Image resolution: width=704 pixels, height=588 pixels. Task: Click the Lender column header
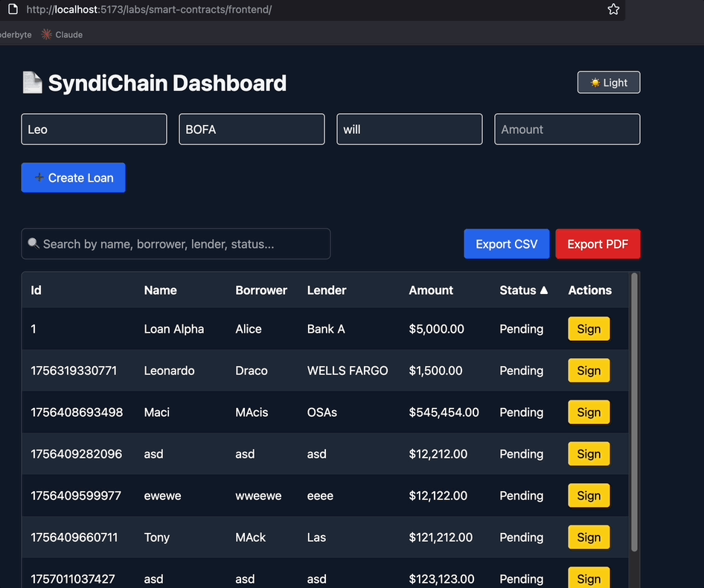coord(327,290)
